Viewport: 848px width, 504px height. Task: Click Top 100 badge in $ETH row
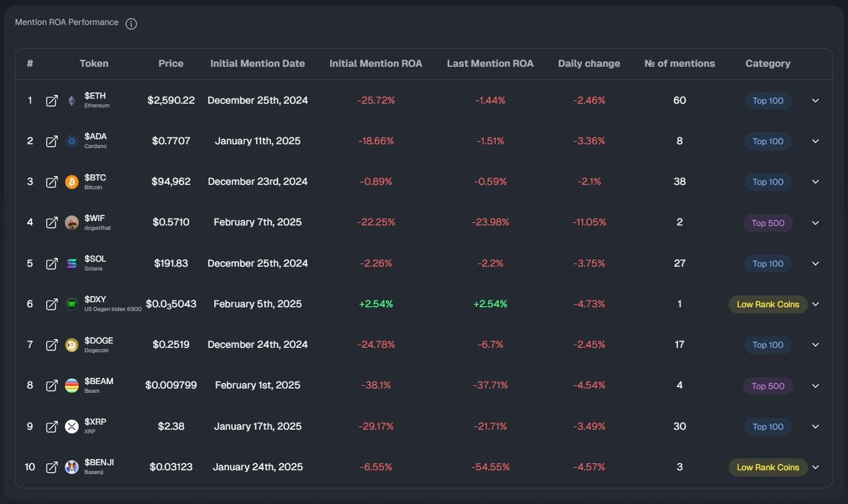point(768,101)
